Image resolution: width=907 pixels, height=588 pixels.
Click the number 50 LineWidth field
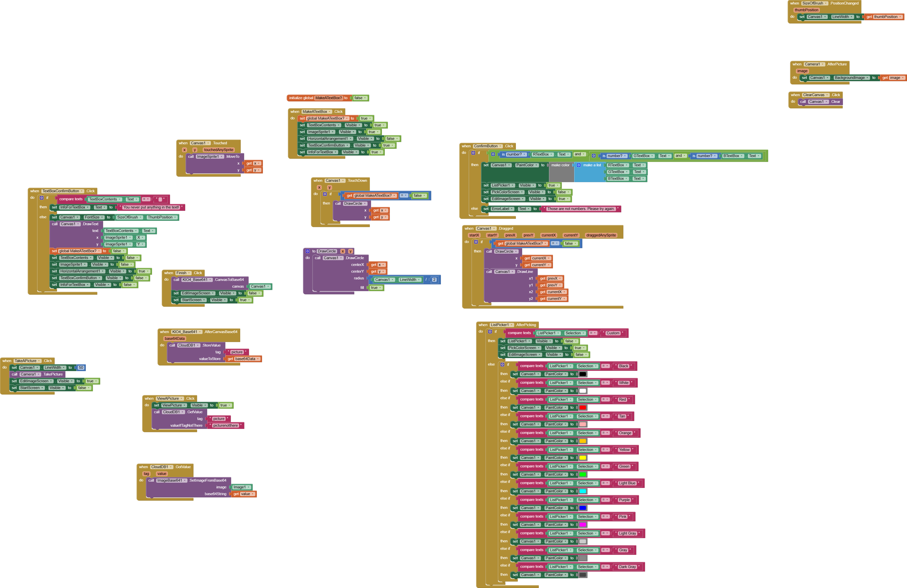[x=81, y=368]
